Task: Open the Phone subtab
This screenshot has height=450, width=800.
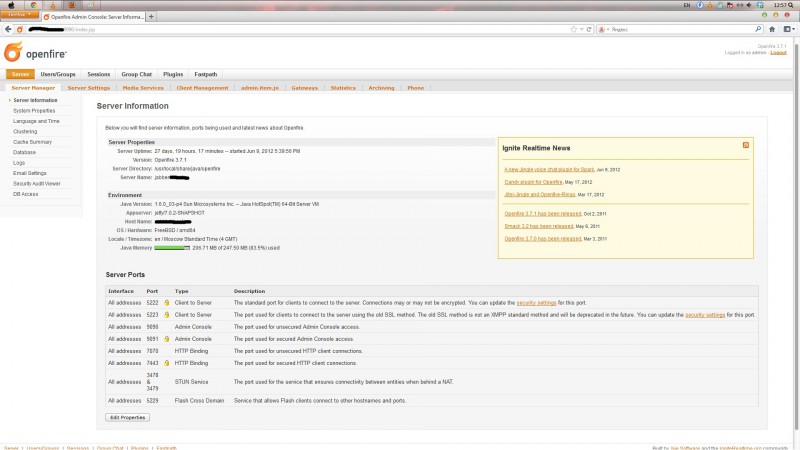Action: coord(416,88)
